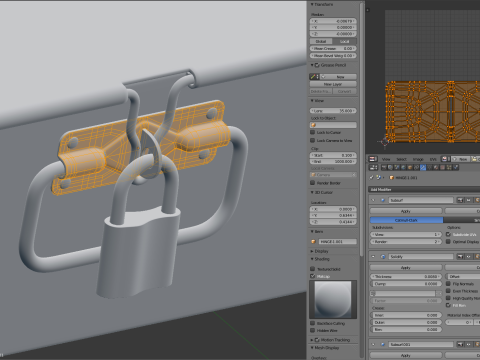480x360 pixels.
Task: Enable Lock Camera to View checkbox
Action: (313, 140)
